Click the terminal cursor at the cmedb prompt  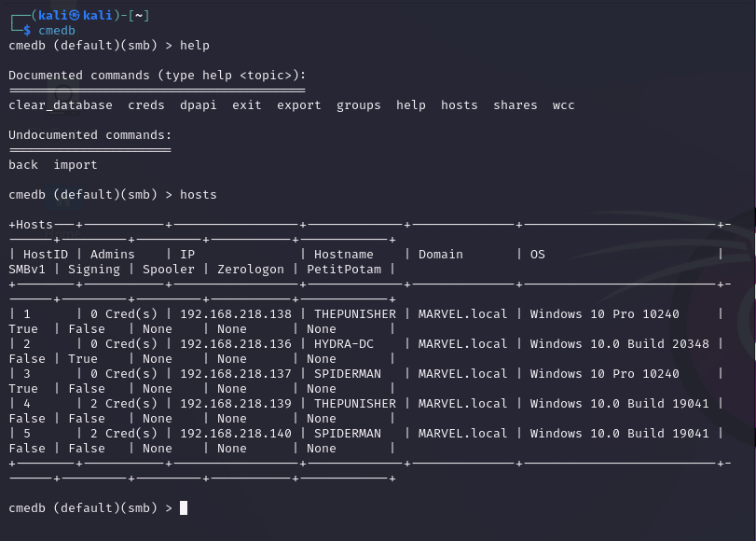coord(184,507)
